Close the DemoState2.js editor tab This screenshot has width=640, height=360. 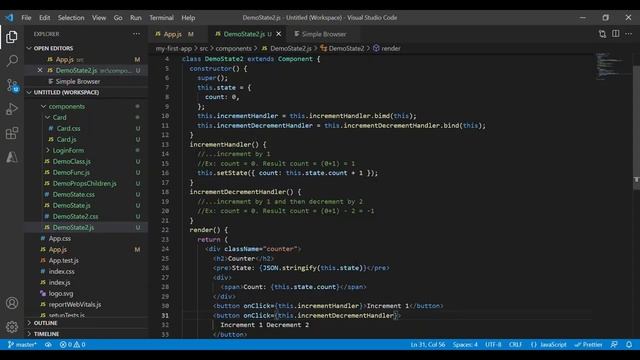(x=279, y=34)
